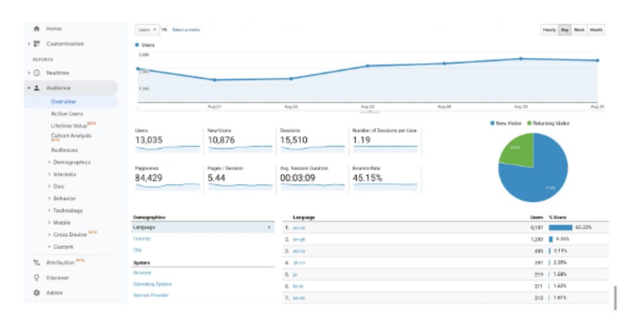Click the Aug 23 data point on chart

368,65
